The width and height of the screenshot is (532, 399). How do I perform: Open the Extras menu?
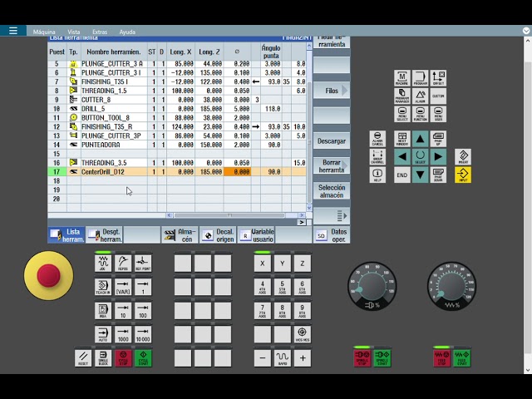tap(100, 32)
